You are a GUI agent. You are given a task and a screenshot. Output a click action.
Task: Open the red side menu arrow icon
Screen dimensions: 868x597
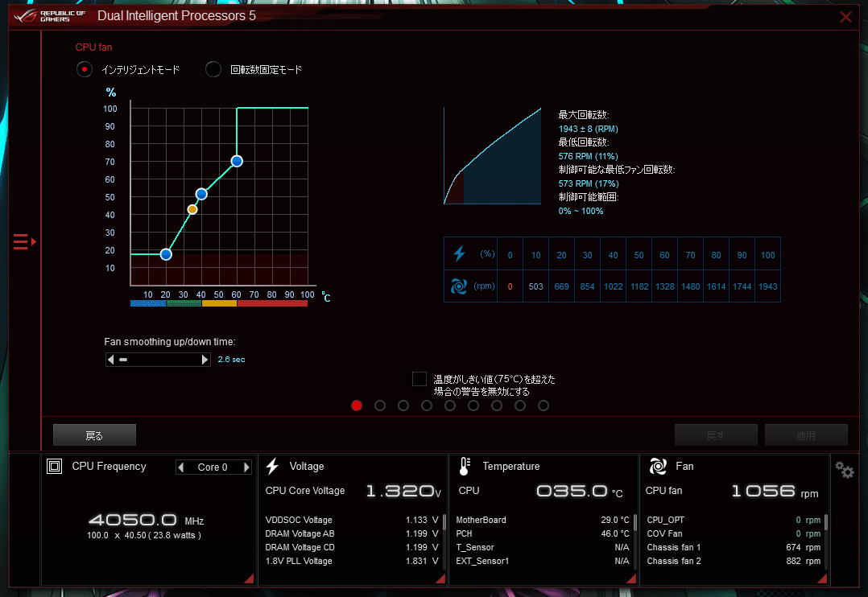point(24,242)
